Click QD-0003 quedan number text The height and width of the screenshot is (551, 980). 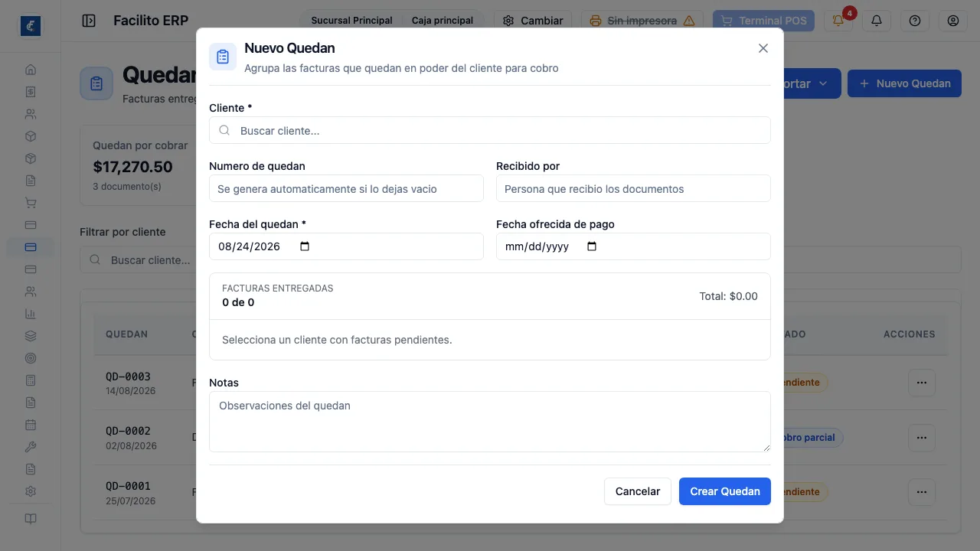[x=128, y=377]
